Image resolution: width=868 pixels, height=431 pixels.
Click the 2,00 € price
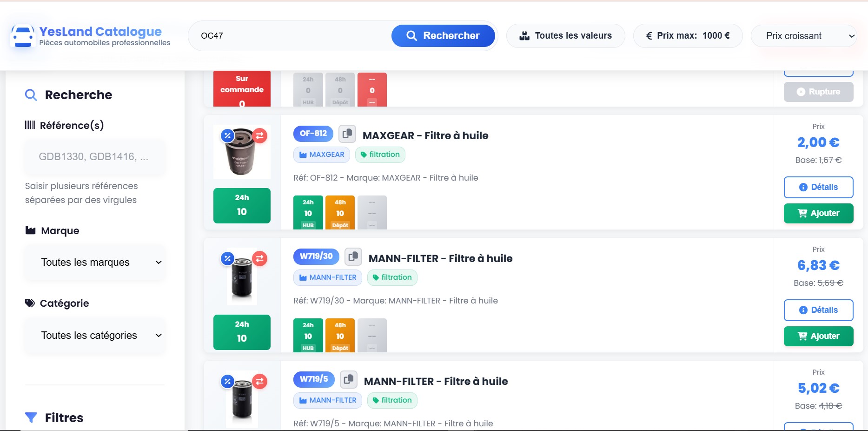click(818, 142)
